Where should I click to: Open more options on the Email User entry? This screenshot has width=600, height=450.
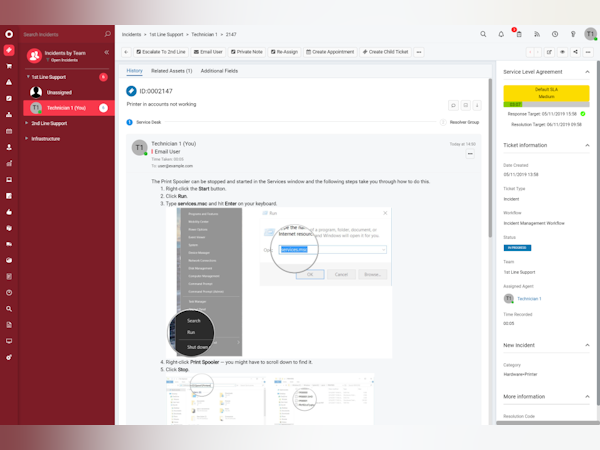tap(470, 154)
